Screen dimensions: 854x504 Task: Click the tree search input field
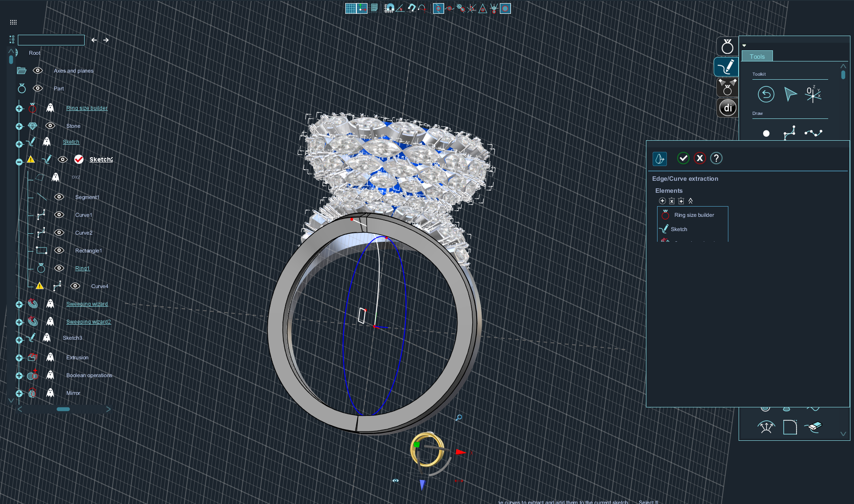[x=51, y=40]
